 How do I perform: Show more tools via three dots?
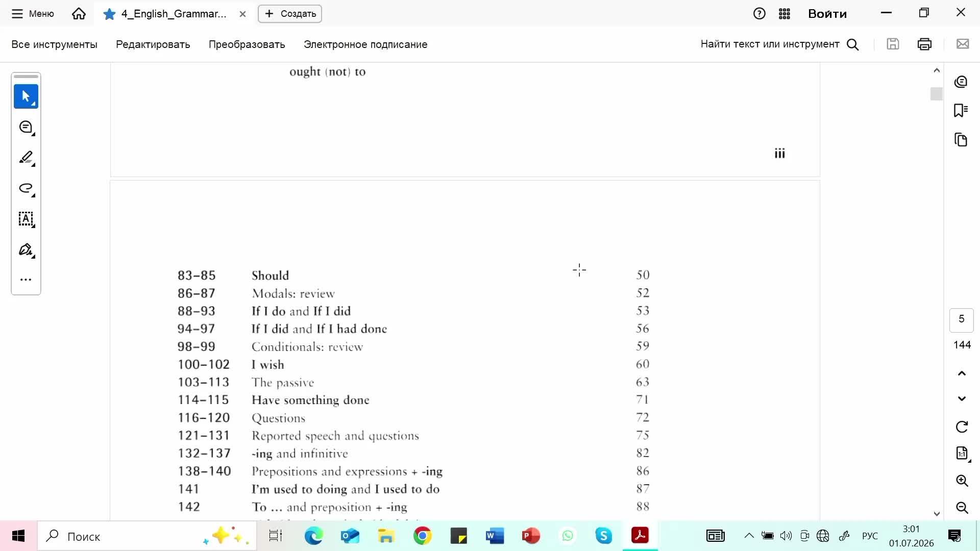pyautogui.click(x=26, y=280)
